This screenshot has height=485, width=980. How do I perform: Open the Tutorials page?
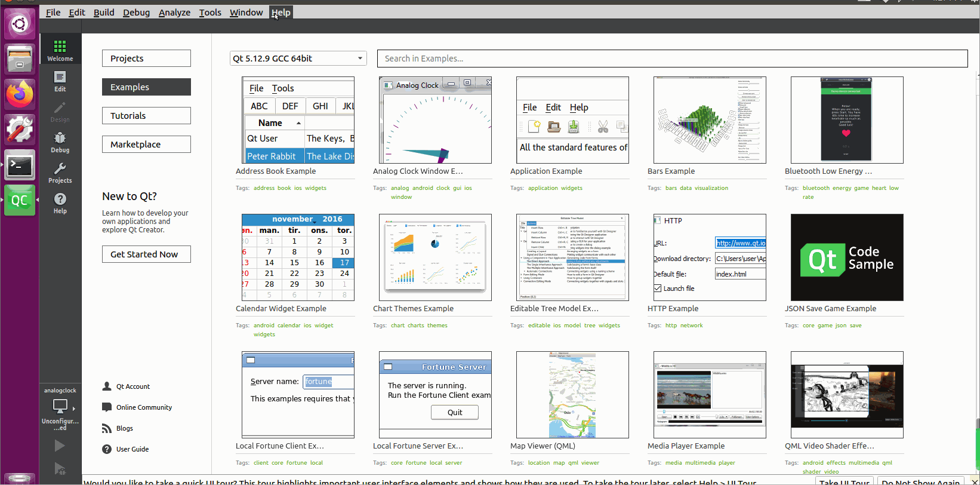pyautogui.click(x=146, y=116)
